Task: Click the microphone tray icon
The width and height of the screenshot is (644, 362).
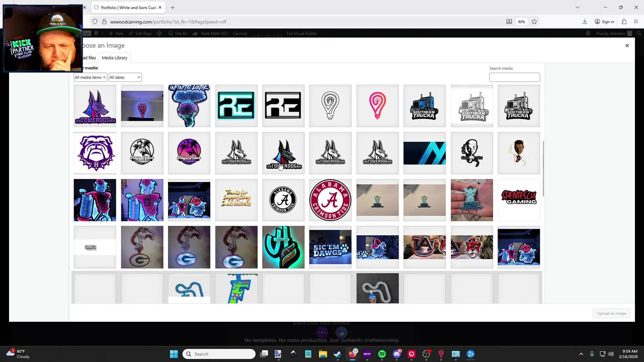Action: click(592, 354)
